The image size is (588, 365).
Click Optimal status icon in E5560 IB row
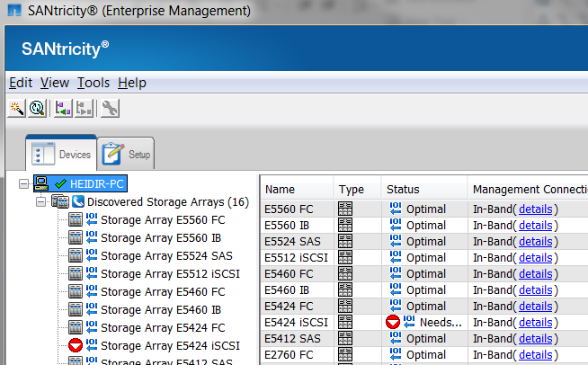(x=396, y=225)
